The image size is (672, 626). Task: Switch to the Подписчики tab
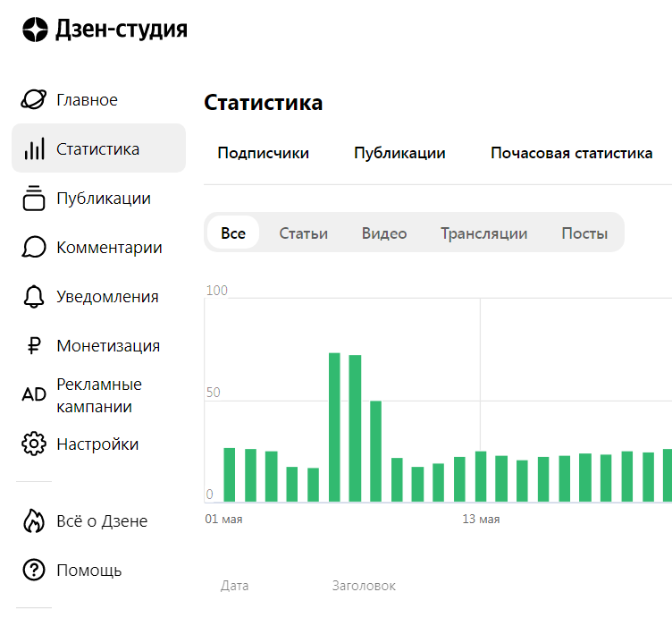pyautogui.click(x=263, y=153)
